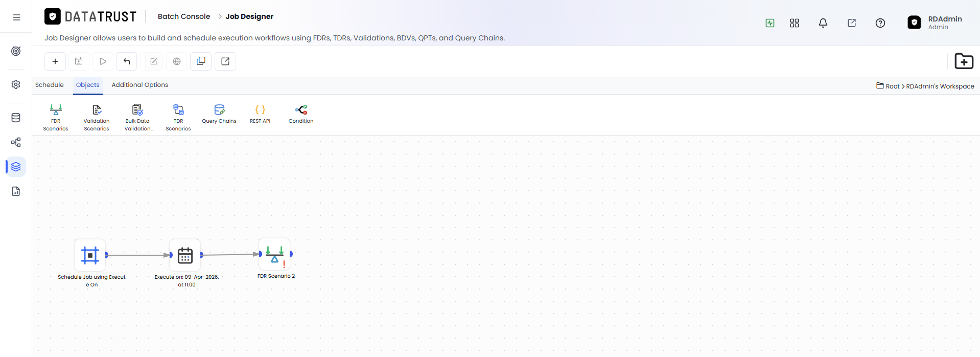Open the workflow nodes icon in sidebar

point(16,142)
